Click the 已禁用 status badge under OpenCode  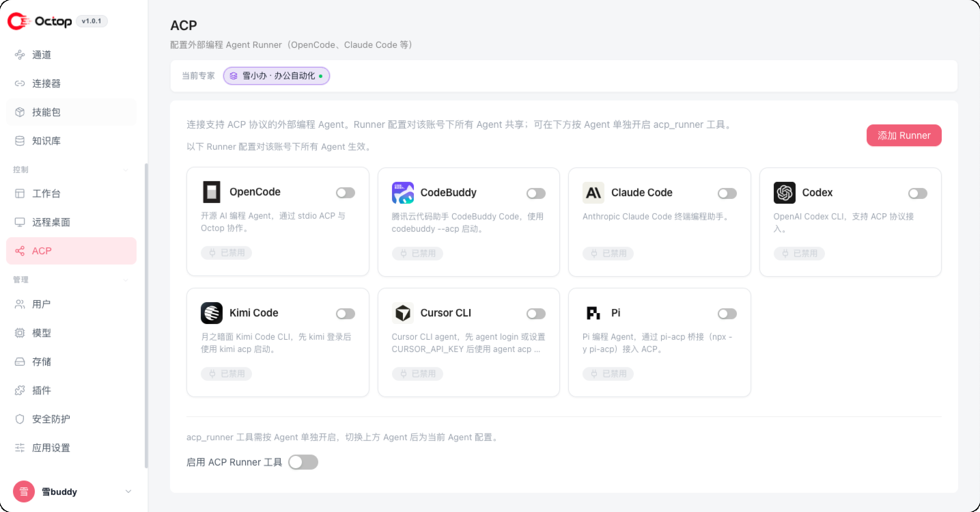point(227,253)
